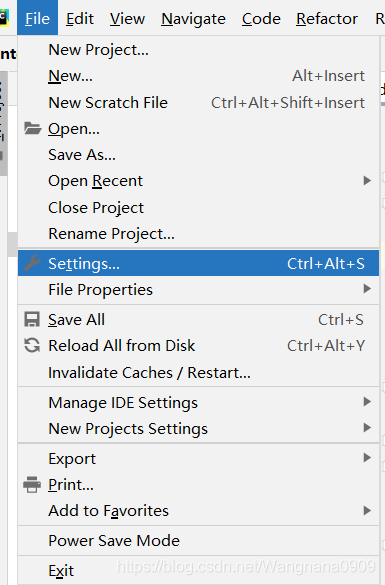Click the folder icon next to Open
The image size is (385, 585).
32,128
